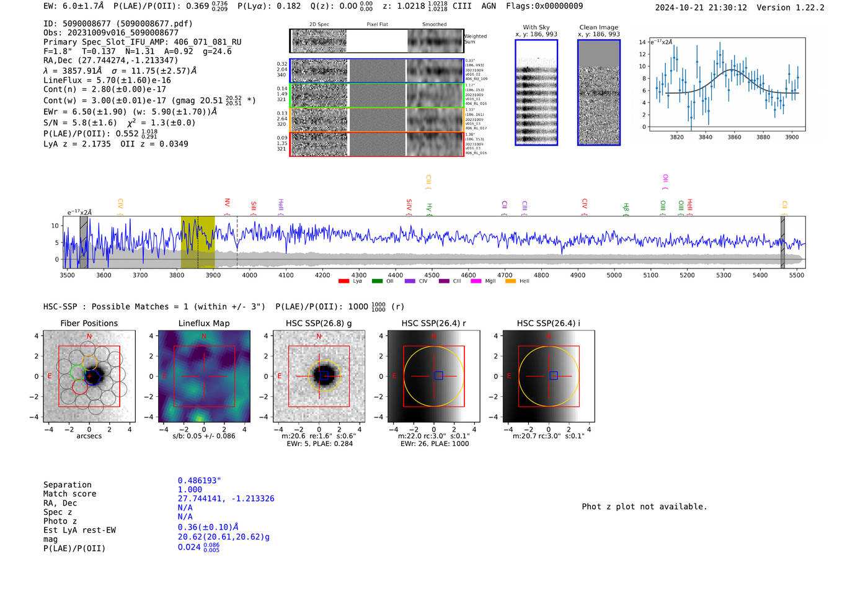The width and height of the screenshot is (868, 591).
Task: Open the HSC SSP(26.4) r cutout
Action: (434, 376)
